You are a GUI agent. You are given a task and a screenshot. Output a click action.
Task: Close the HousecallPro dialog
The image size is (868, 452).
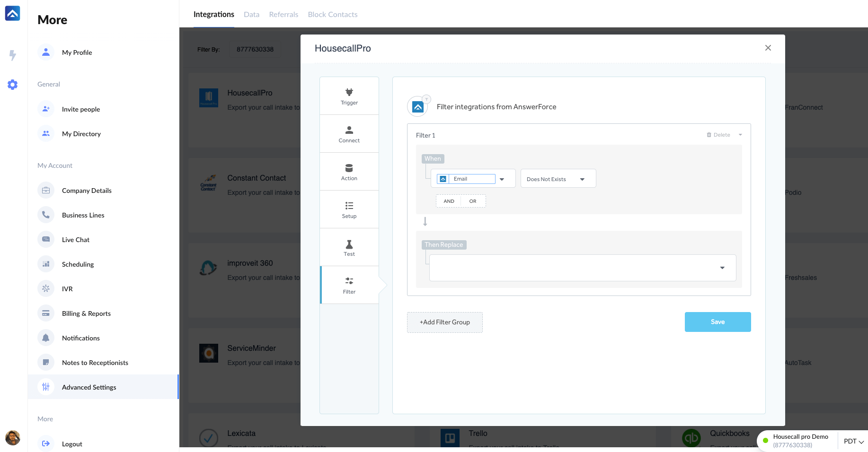tap(768, 48)
